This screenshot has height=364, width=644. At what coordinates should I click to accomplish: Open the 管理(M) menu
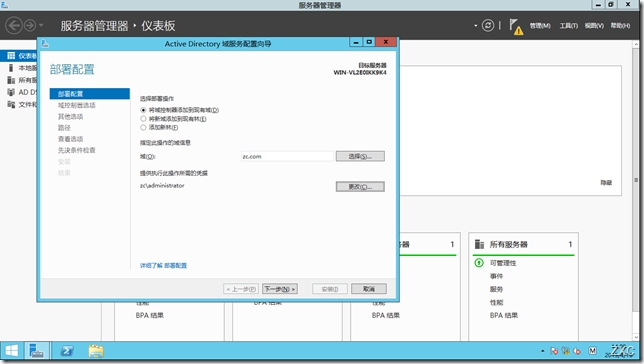point(540,25)
